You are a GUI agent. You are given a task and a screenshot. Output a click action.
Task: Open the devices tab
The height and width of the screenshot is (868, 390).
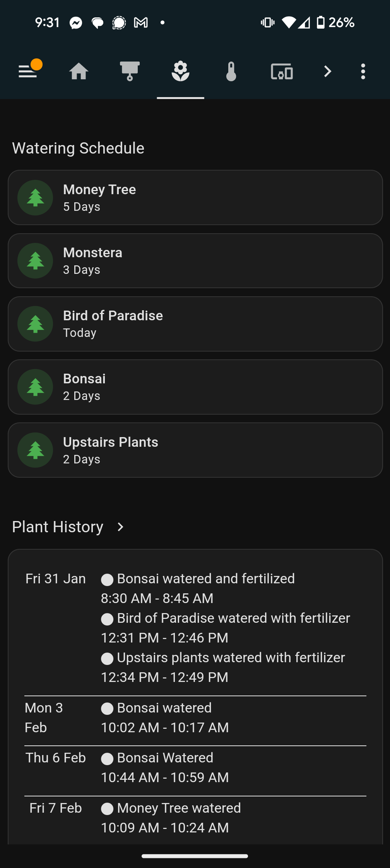[282, 72]
